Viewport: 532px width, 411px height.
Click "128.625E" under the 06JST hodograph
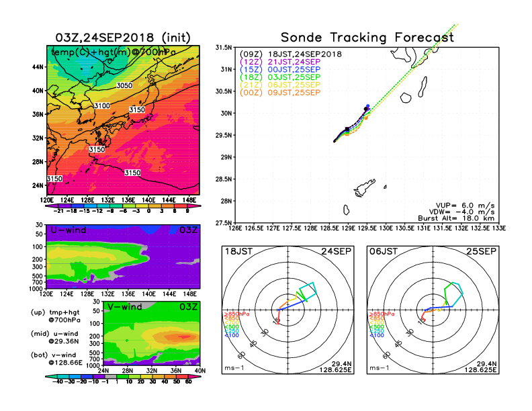480,370
